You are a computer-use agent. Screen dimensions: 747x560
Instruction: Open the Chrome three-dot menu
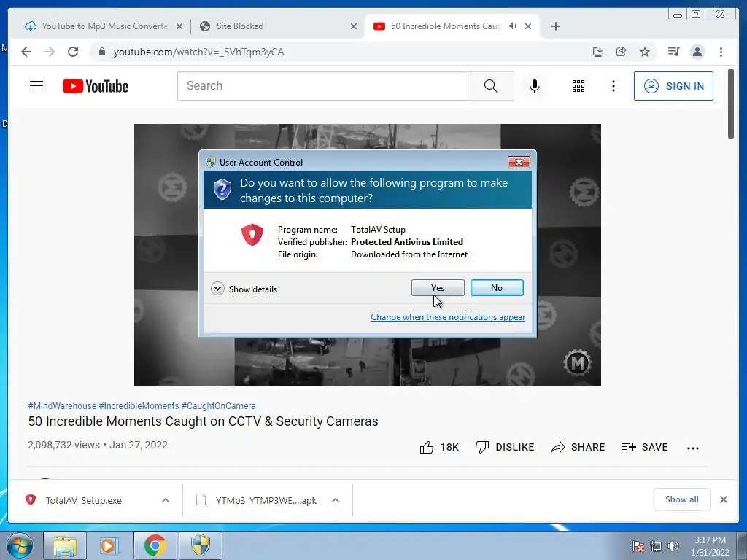click(x=721, y=52)
